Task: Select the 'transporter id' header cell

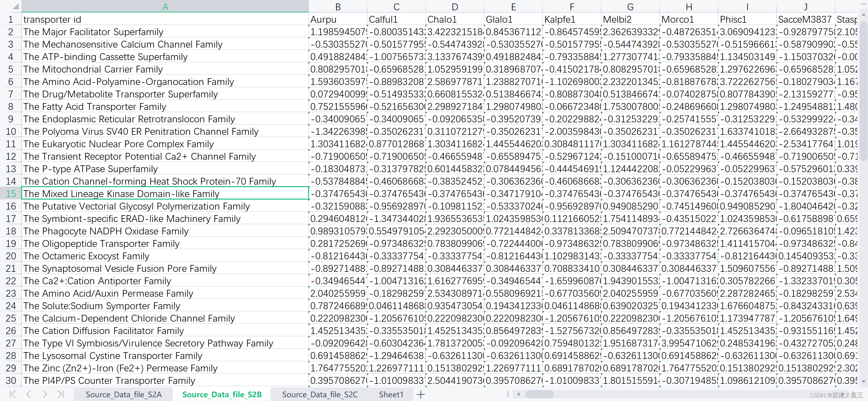Action: [x=165, y=20]
